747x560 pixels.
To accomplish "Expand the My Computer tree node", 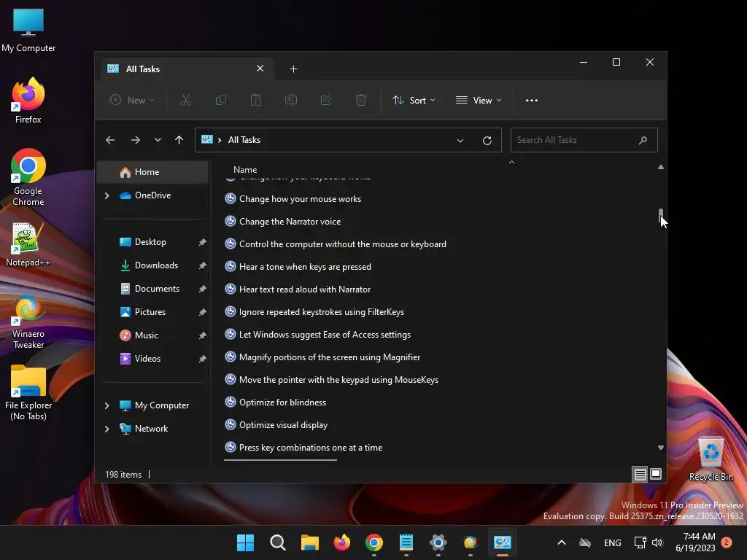I will click(x=107, y=405).
